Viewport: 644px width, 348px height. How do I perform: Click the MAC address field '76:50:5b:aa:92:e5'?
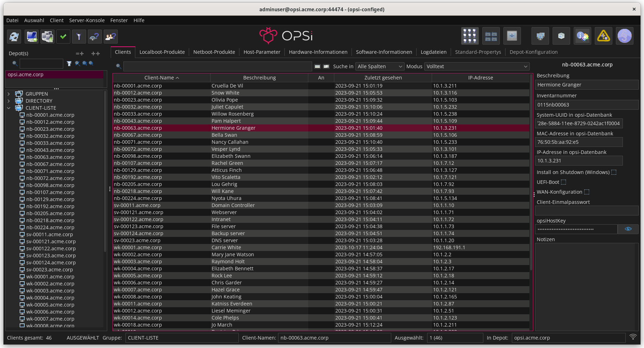pos(579,142)
